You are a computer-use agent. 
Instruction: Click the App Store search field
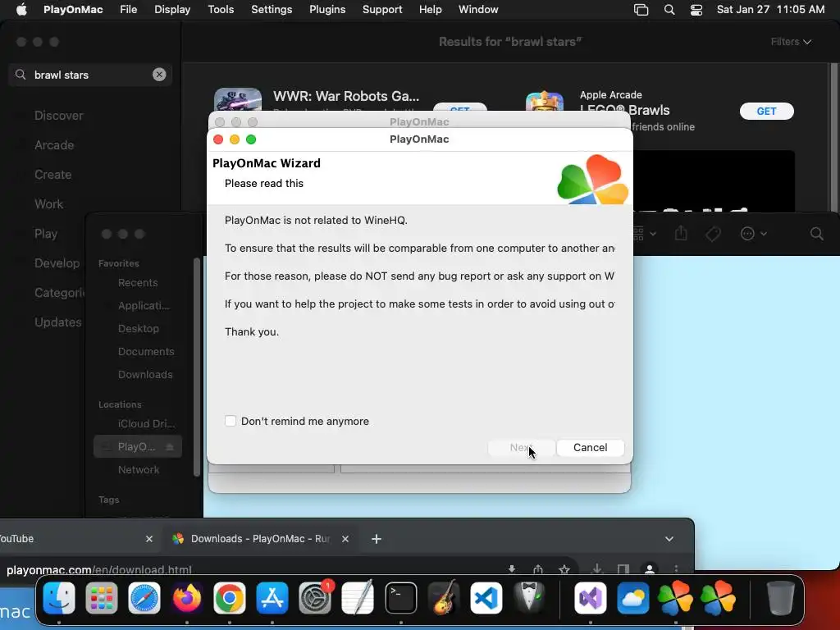[90, 75]
